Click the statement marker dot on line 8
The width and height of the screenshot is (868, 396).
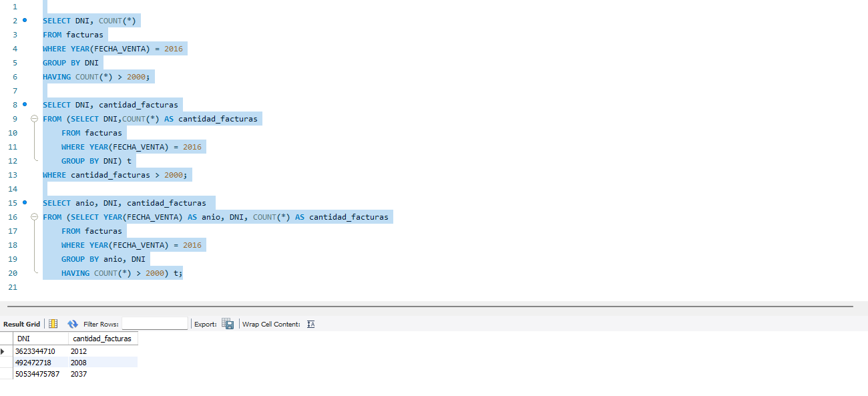tap(25, 104)
